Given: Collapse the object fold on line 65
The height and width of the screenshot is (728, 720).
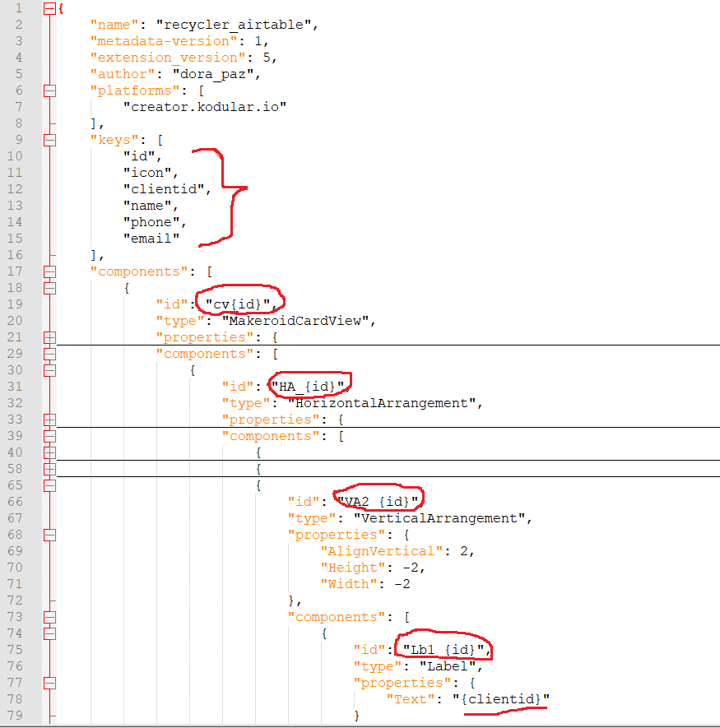Looking at the screenshot, I should tap(49, 485).
